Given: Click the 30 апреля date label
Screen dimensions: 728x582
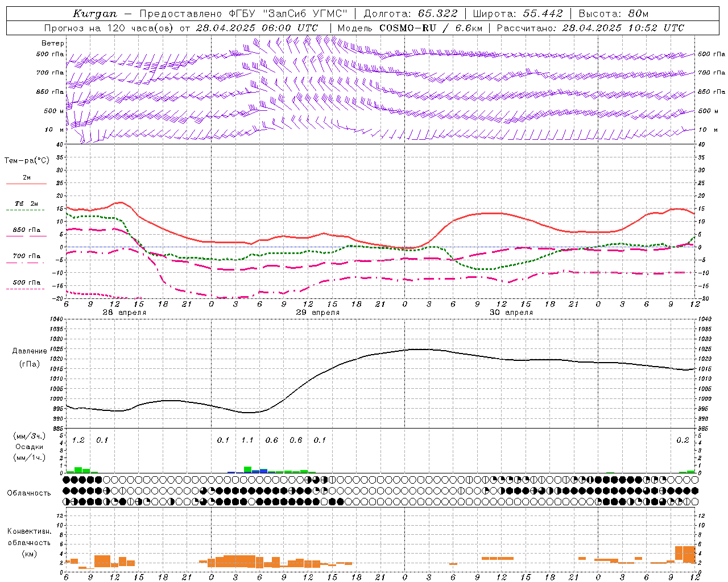Looking at the screenshot, I should pos(511,313).
